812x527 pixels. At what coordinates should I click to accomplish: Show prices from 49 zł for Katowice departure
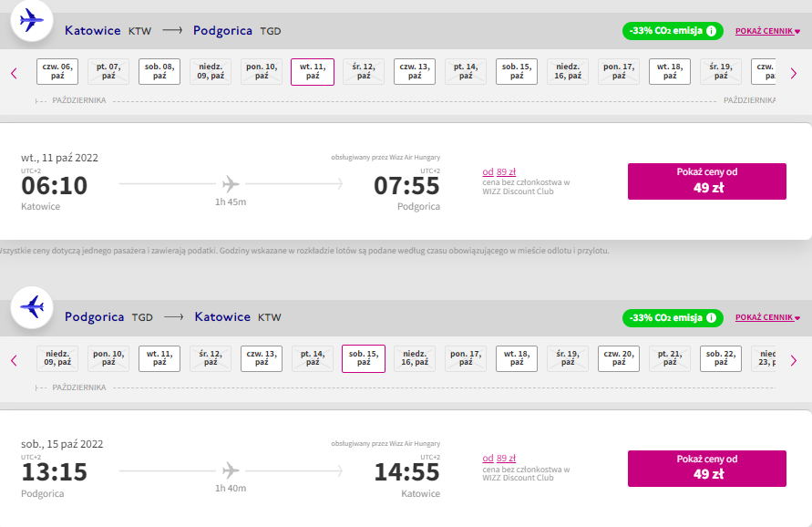pyautogui.click(x=707, y=181)
